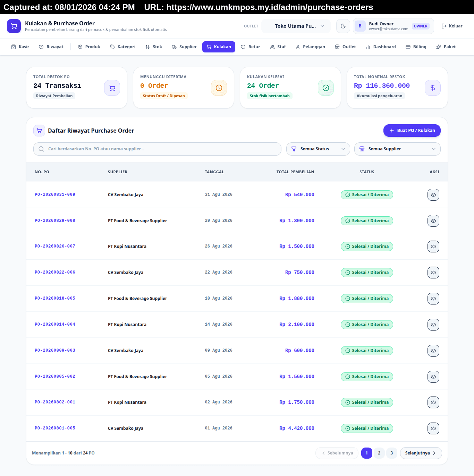474x476 pixels.
Task: Go to the Dashboard tab
Action: point(381,47)
